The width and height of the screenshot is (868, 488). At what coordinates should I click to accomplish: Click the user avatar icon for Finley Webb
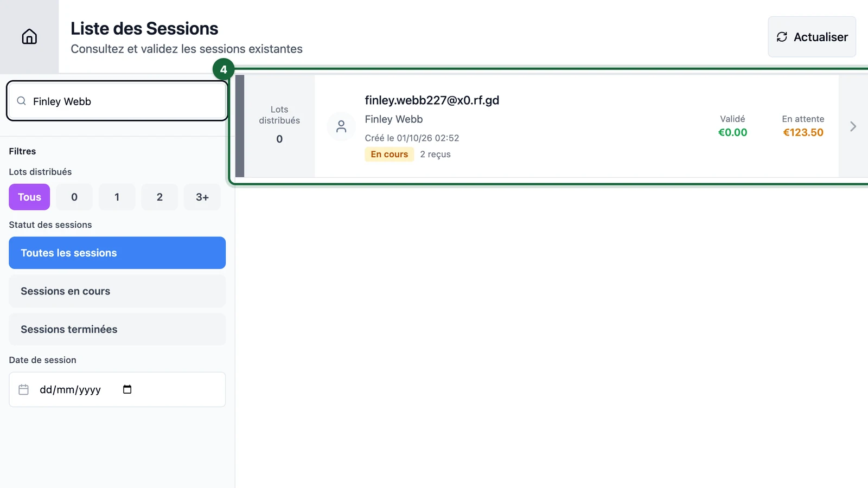pos(341,126)
